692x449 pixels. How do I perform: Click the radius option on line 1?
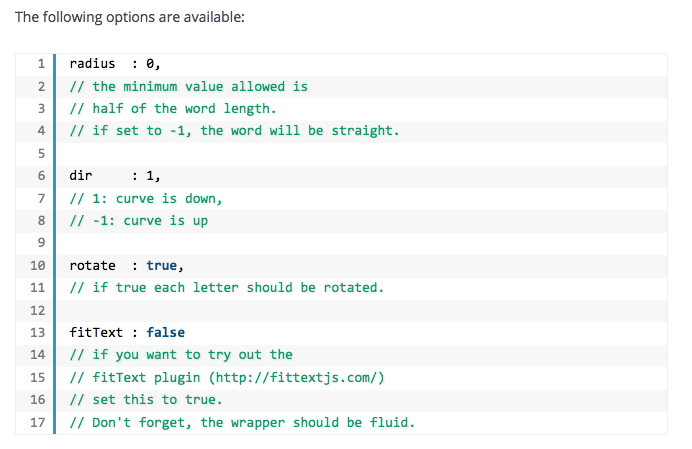(92, 64)
